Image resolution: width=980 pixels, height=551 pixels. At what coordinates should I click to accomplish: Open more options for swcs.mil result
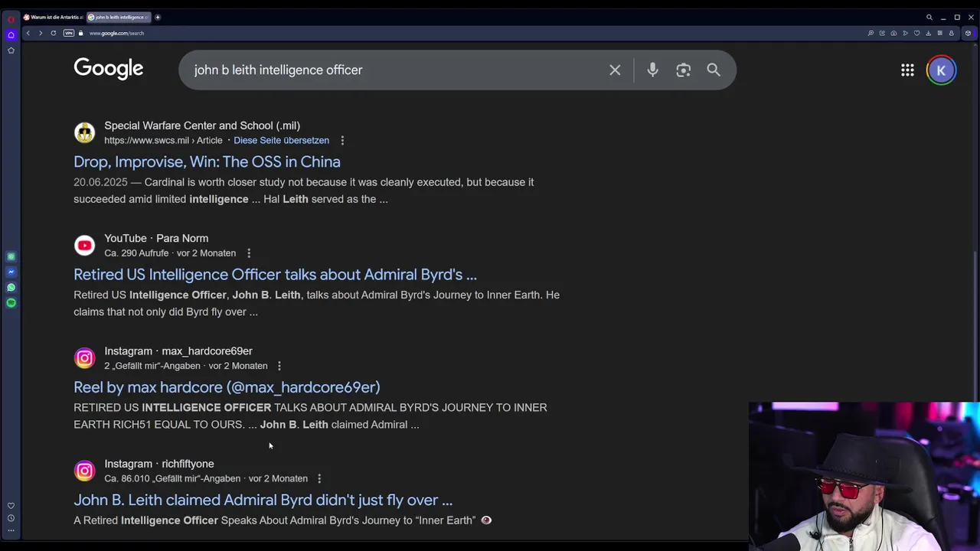coord(342,140)
